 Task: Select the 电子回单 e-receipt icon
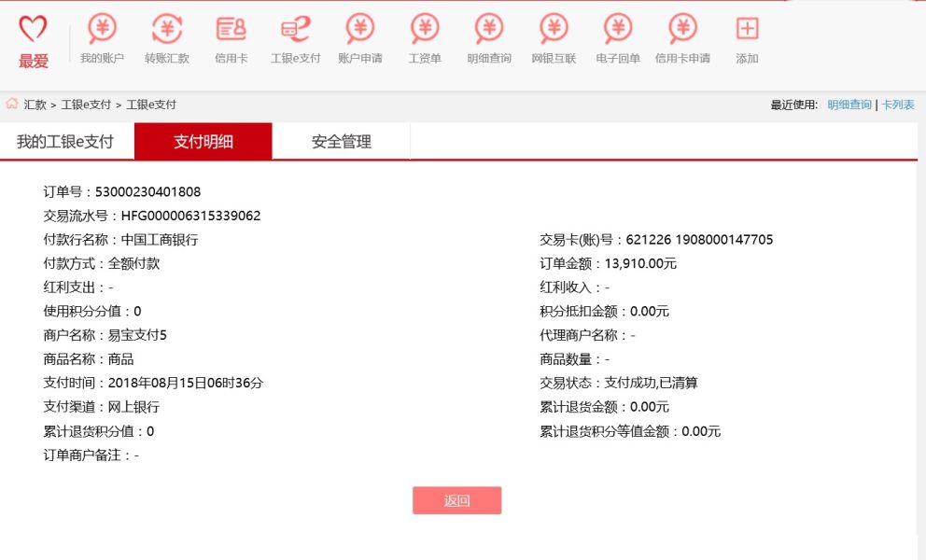[618, 30]
